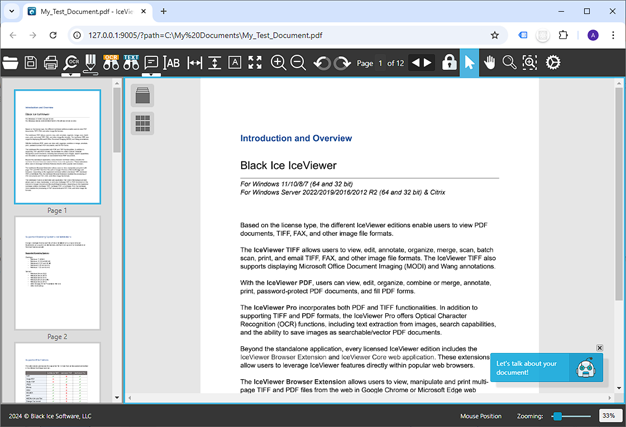View site information icon in address bar

(77, 35)
